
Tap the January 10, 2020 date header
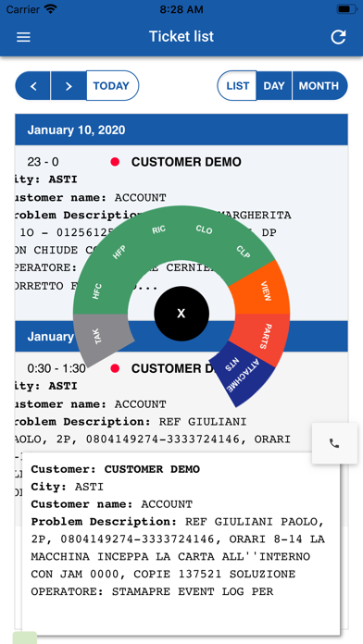181,130
